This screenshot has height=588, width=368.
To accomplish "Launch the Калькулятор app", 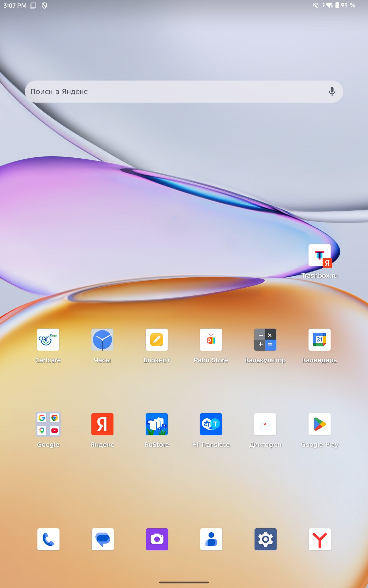I will click(x=265, y=340).
